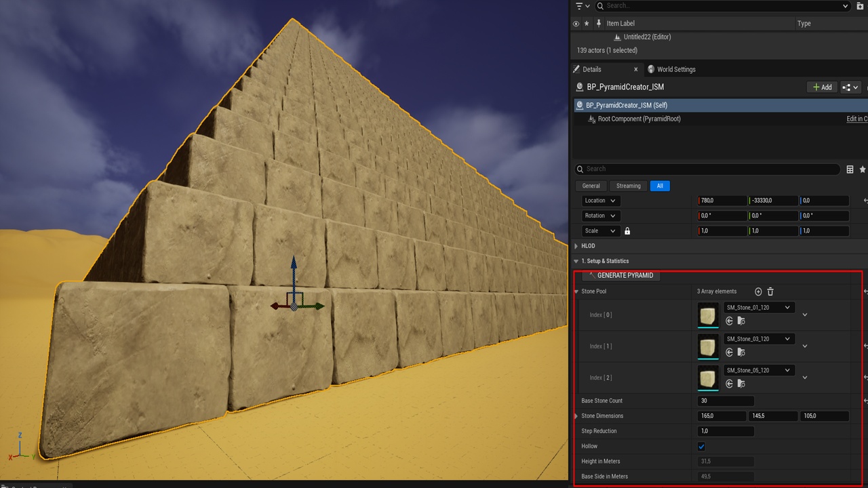Click the star column header in Outliner

(x=587, y=23)
